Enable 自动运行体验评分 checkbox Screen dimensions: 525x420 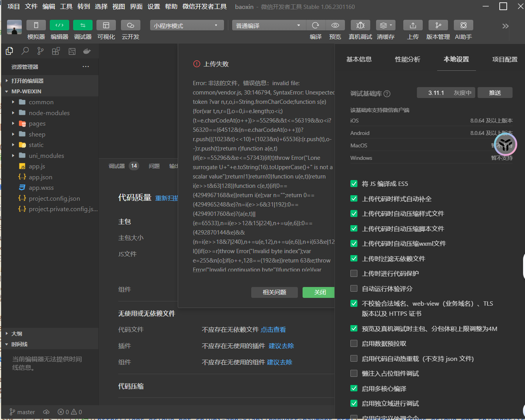(354, 289)
